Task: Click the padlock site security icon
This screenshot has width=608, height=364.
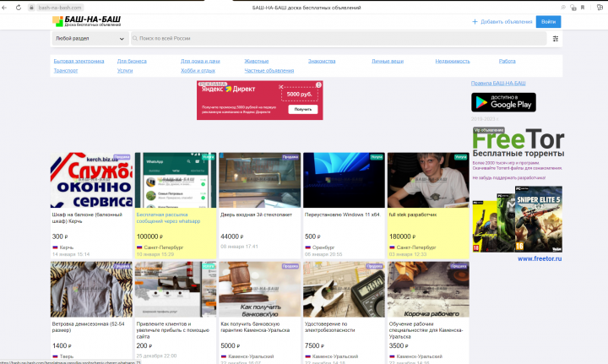Action: click(31, 8)
